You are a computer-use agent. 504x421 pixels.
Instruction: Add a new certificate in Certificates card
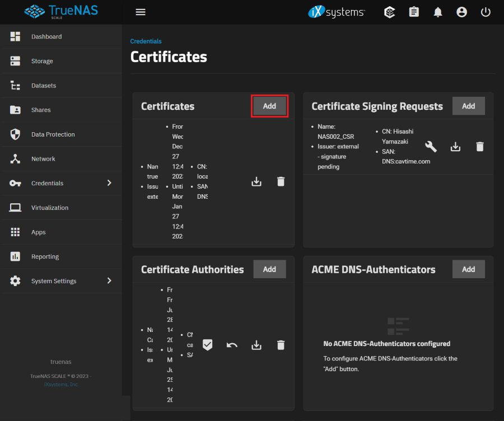269,106
